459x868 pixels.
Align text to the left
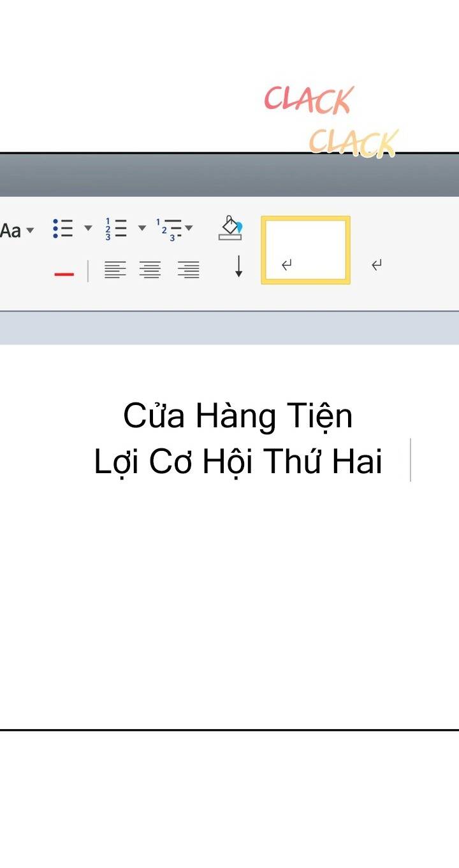coord(115,270)
